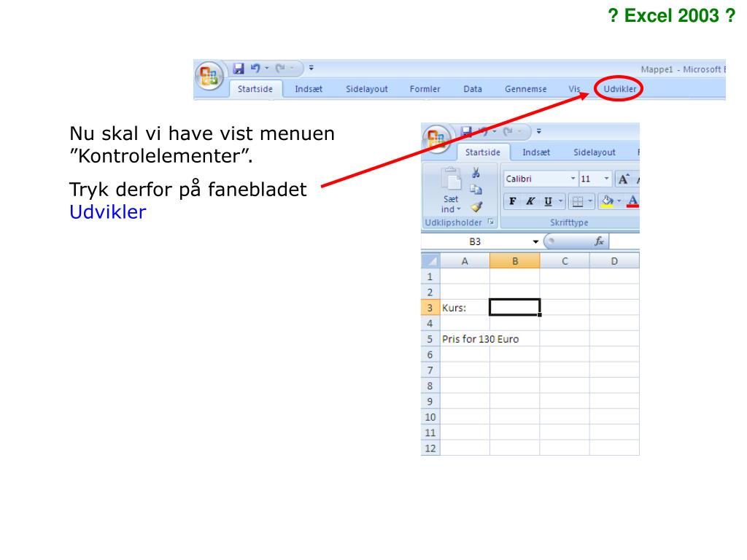Viewport: 747px width, 560px height.
Task: Click the Format Painter brush icon
Action: (476, 206)
